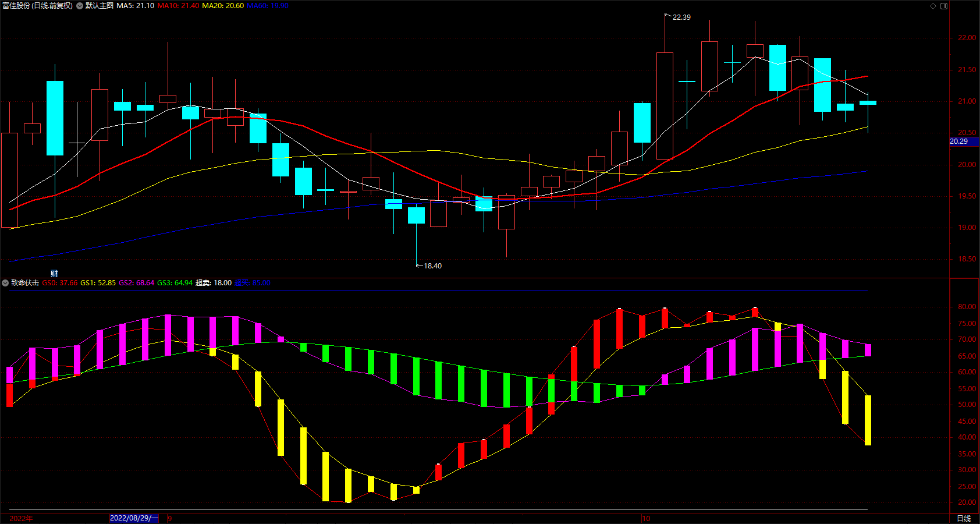Expand the 致命伏击 sub-indicator dropdown
The height and width of the screenshot is (524, 980).
[5, 283]
